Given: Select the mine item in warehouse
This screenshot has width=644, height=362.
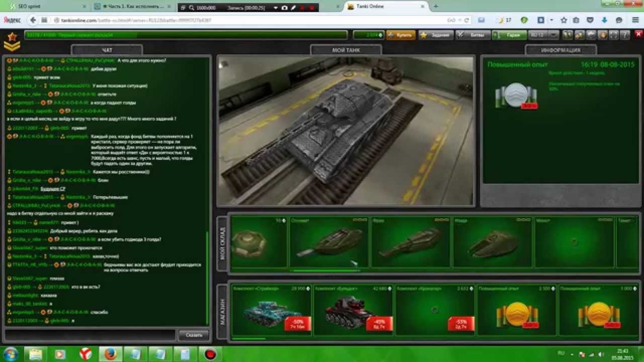Looking at the screenshot, I should point(259,242).
